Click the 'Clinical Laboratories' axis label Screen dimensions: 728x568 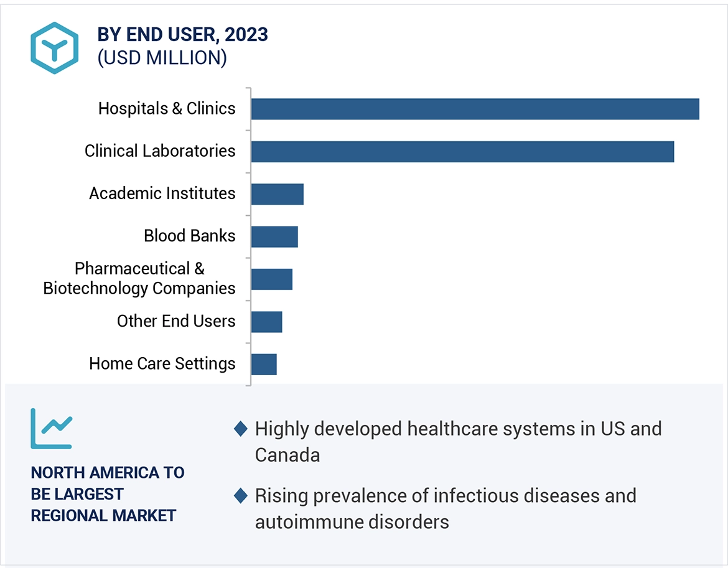[x=160, y=151]
